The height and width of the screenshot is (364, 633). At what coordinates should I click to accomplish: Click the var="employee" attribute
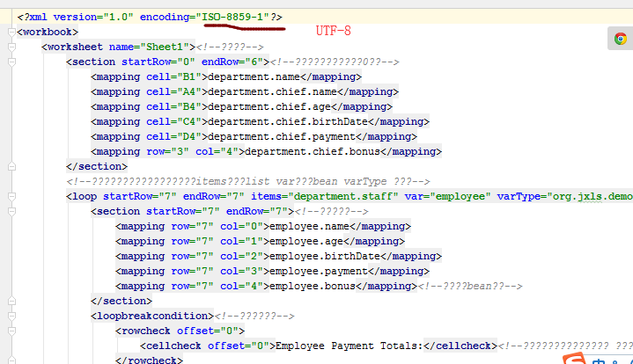(x=448, y=196)
